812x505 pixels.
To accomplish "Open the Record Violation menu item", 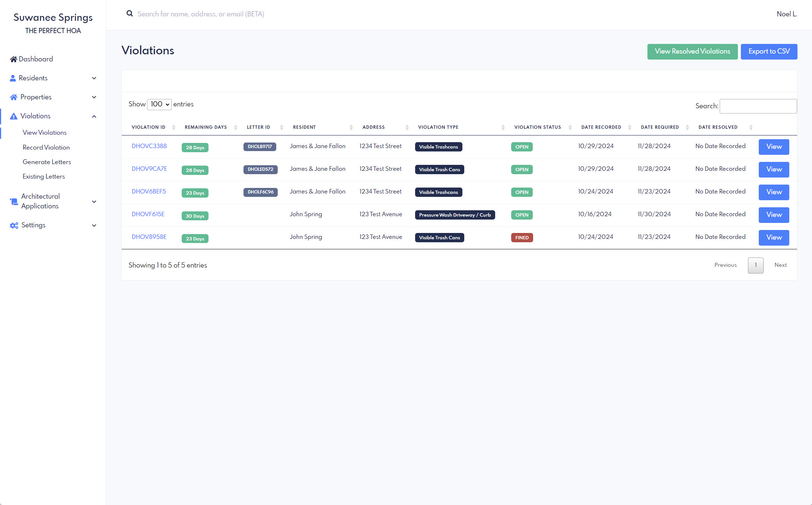I will (46, 147).
